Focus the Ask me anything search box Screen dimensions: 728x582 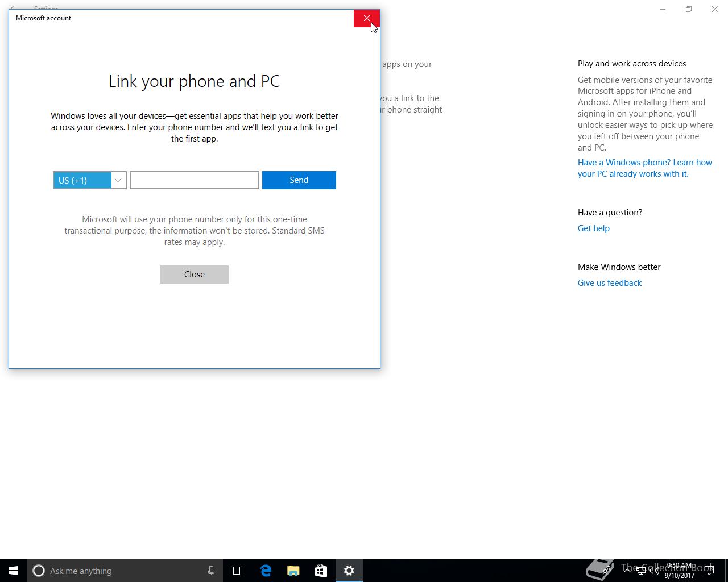click(125, 571)
